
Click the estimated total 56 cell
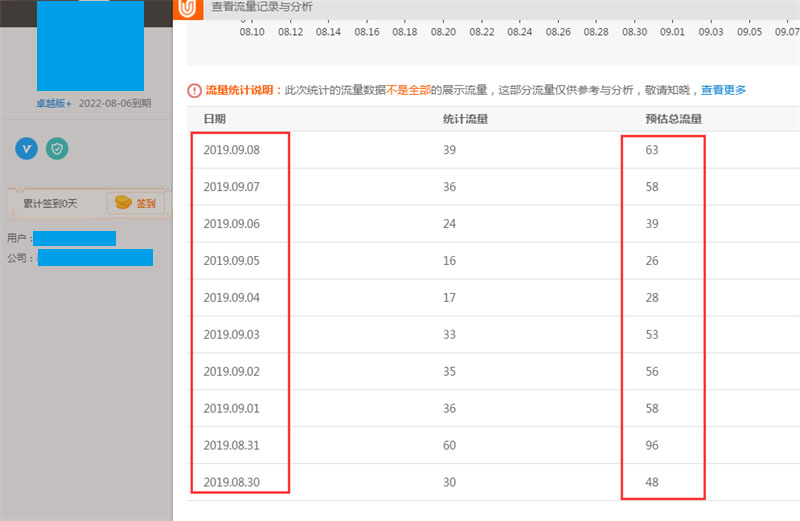[652, 371]
